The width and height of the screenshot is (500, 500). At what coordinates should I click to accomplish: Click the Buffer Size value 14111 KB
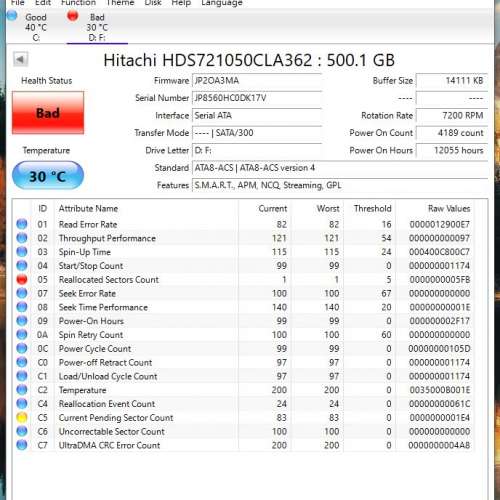tap(452, 81)
